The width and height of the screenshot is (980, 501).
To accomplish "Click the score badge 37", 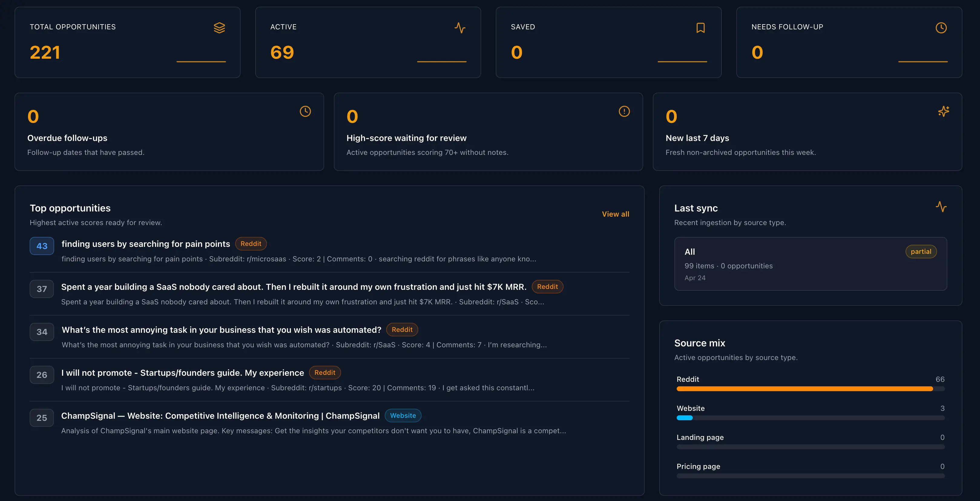I will (x=42, y=289).
